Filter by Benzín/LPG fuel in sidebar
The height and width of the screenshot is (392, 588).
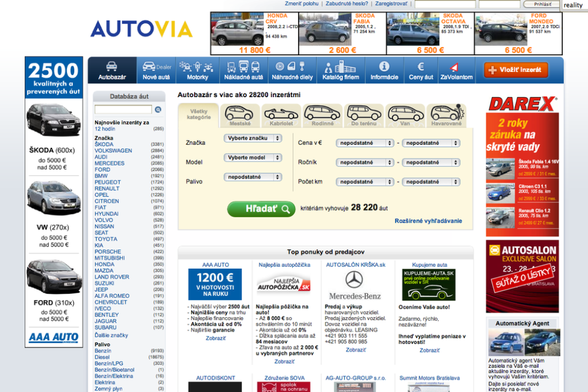tap(109, 363)
